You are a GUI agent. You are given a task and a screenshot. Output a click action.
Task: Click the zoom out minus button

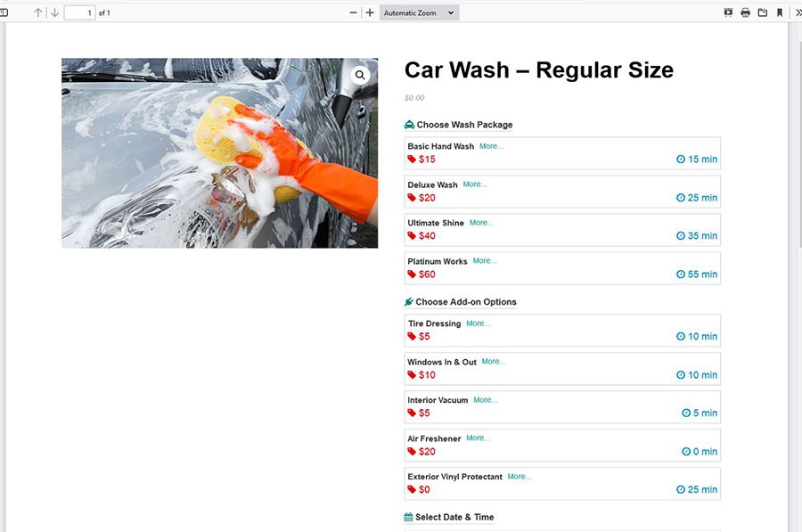(353, 12)
